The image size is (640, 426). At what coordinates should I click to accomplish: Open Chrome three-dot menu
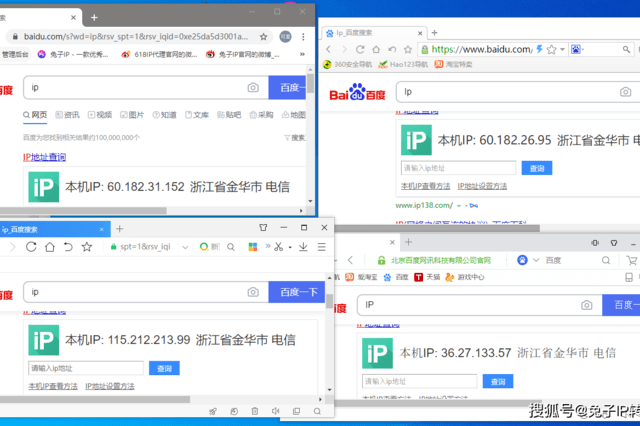point(303,37)
